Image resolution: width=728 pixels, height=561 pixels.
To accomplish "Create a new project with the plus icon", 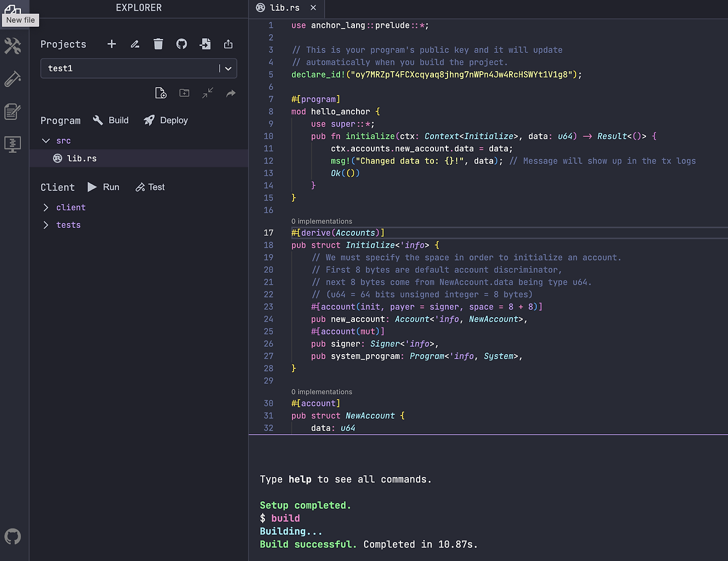I will pos(111,44).
